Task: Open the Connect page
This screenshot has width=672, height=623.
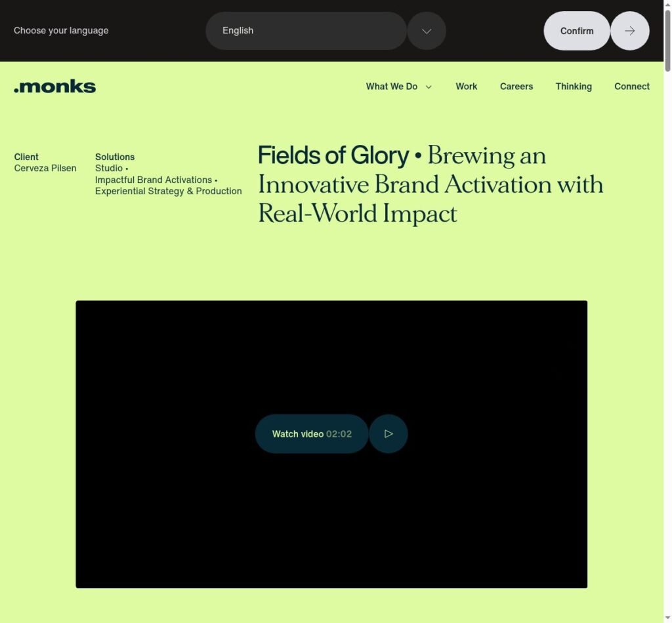Action: (632, 87)
